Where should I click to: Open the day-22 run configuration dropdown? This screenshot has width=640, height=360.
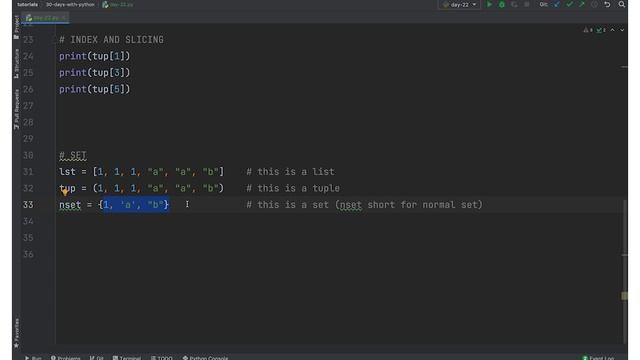(x=460, y=4)
